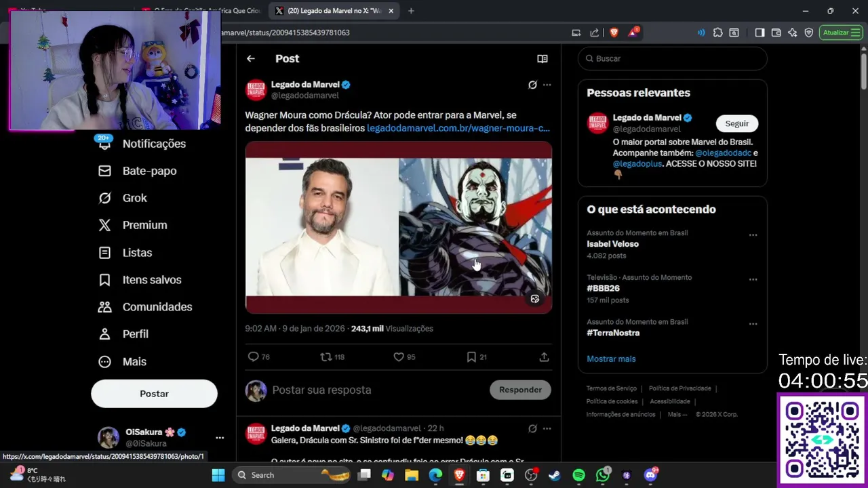This screenshot has width=868, height=488.
Task: Open the #TerraNostra trend
Action: 613,333
